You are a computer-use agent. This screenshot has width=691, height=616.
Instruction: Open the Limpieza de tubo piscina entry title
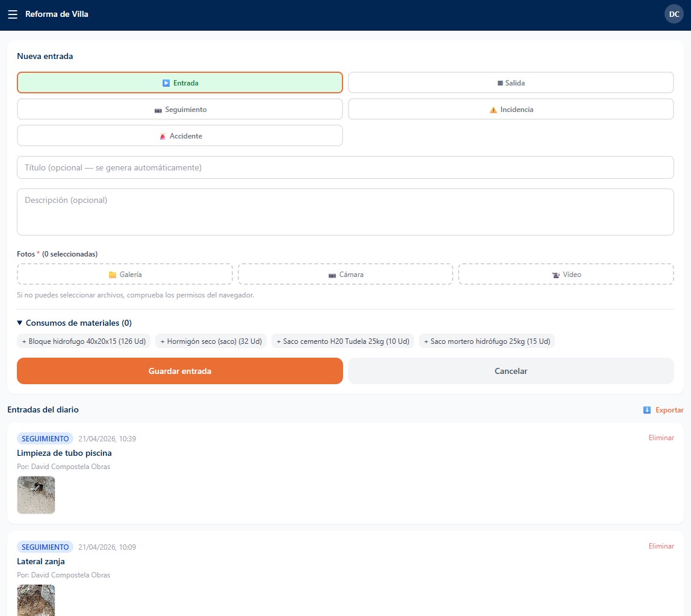64,453
